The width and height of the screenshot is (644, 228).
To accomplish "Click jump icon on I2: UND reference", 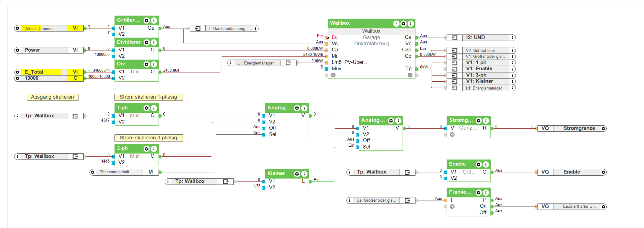I will tap(455, 38).
